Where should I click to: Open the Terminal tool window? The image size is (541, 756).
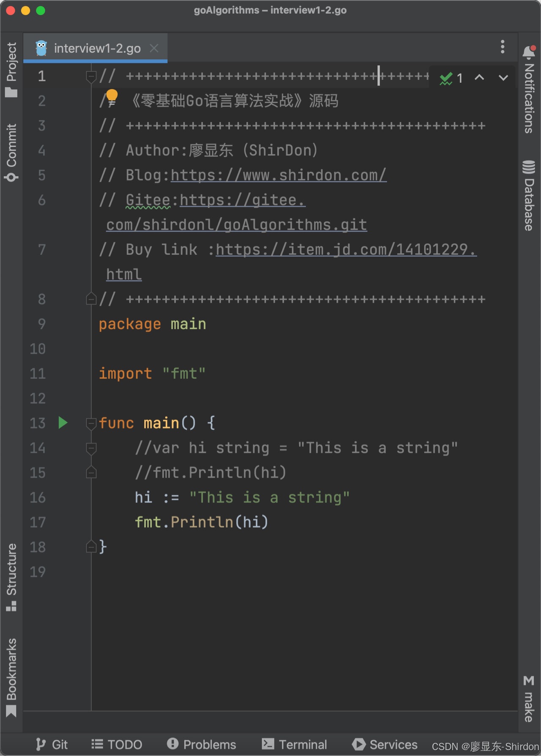(x=294, y=744)
